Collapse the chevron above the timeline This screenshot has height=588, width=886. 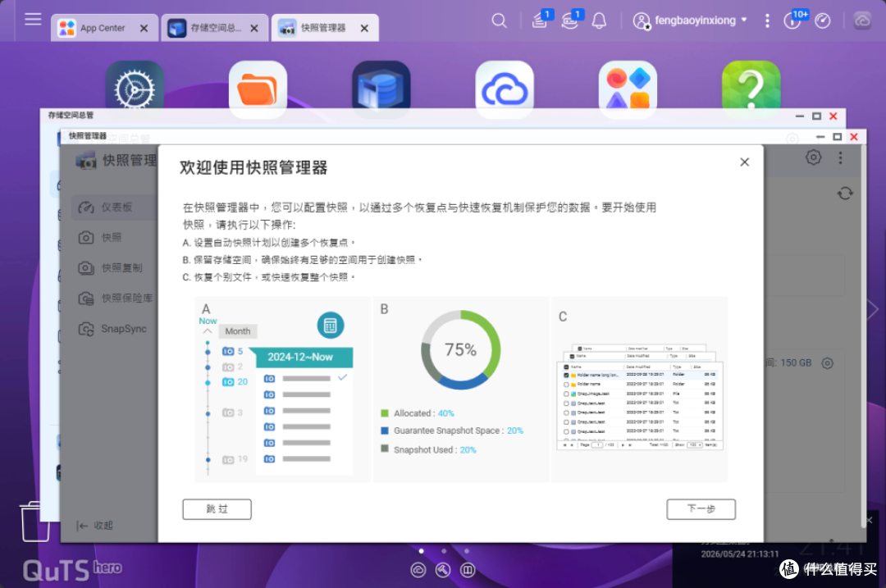(208, 331)
